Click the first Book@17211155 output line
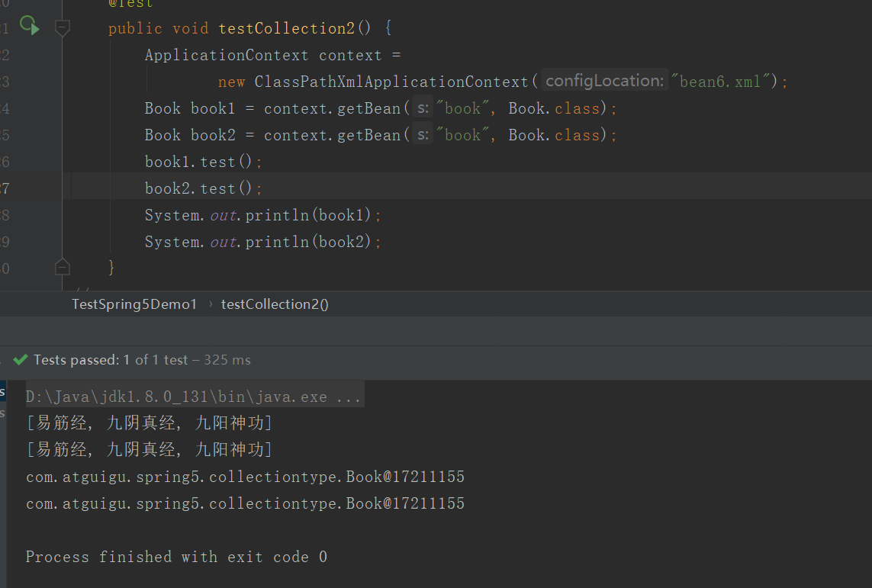Viewport: 872px width, 588px height. click(245, 477)
